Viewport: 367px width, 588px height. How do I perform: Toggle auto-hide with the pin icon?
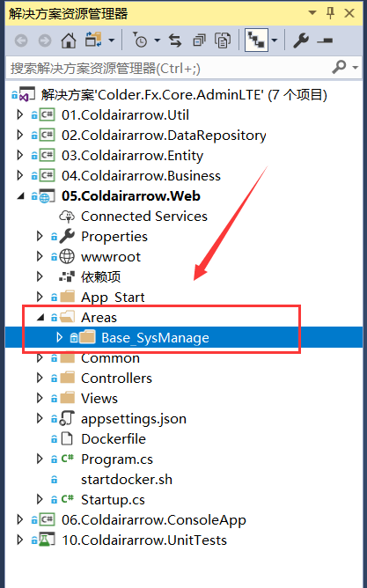330,13
